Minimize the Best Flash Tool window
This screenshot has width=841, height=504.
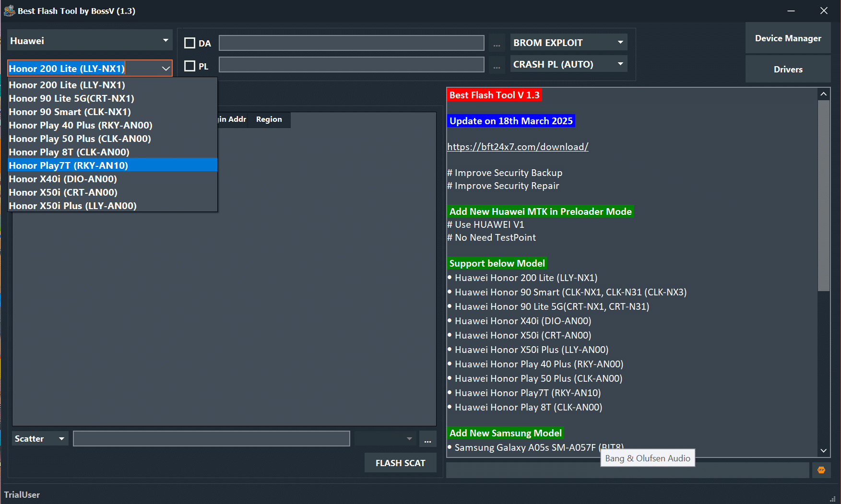[791, 11]
